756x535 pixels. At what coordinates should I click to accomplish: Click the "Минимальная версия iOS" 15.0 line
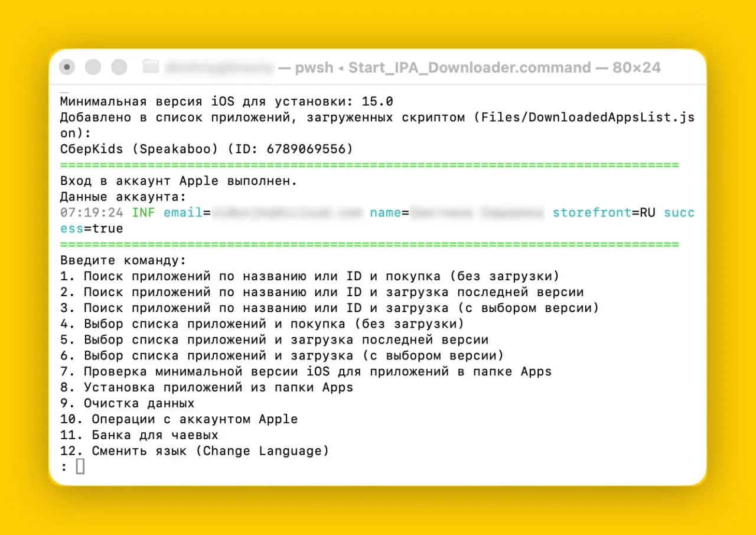226,101
